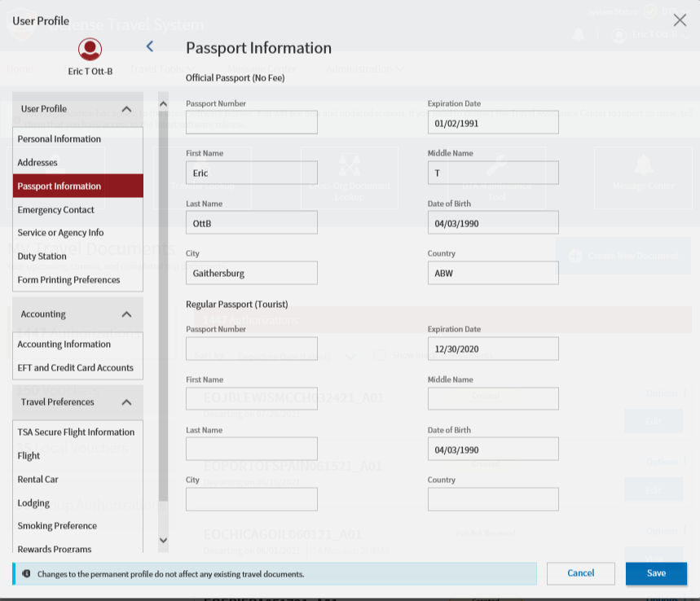Collapse the Accounting section
This screenshot has width=700, height=601.
[126, 314]
